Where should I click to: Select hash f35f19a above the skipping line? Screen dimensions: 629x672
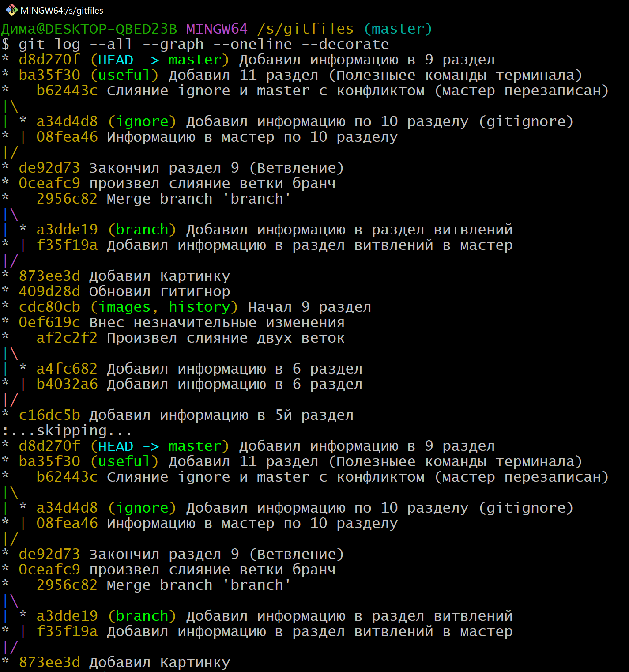[67, 245]
